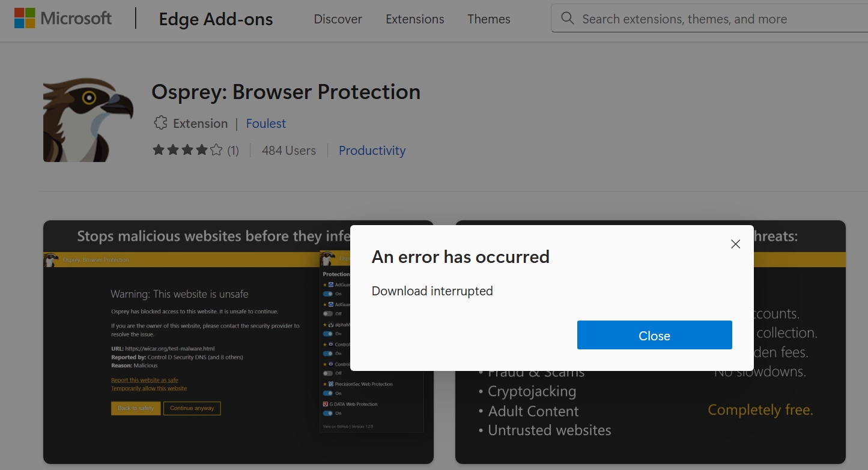Click the star rating icons

(187, 150)
